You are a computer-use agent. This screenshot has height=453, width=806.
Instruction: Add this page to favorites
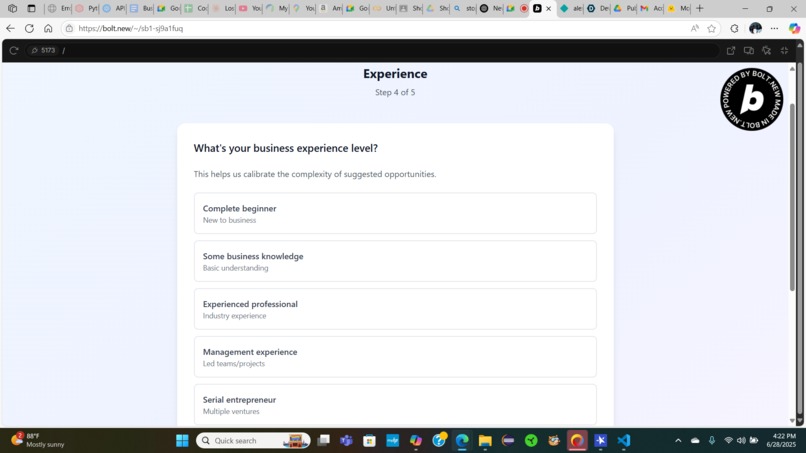[711, 28]
